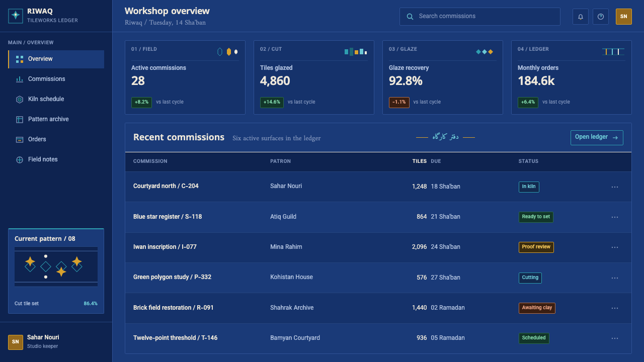Select Pattern archive in the sidebar
This screenshot has width=644, height=362.
pos(56,120)
